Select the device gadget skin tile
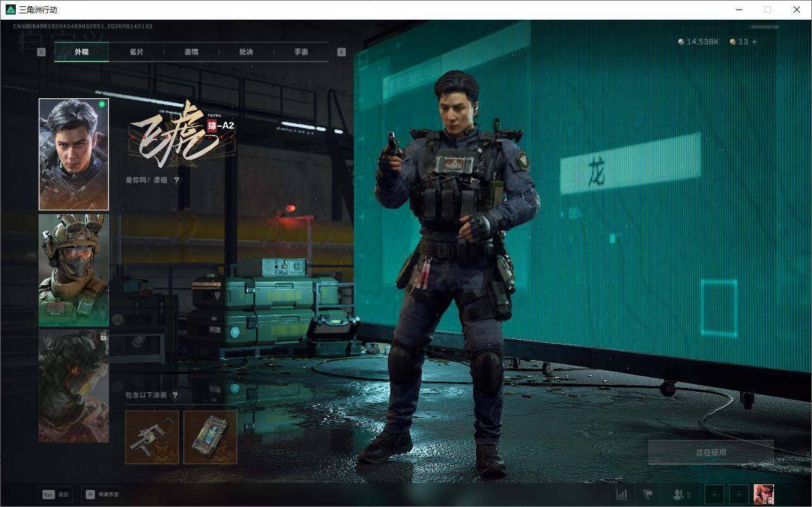This screenshot has width=812, height=507. [210, 437]
